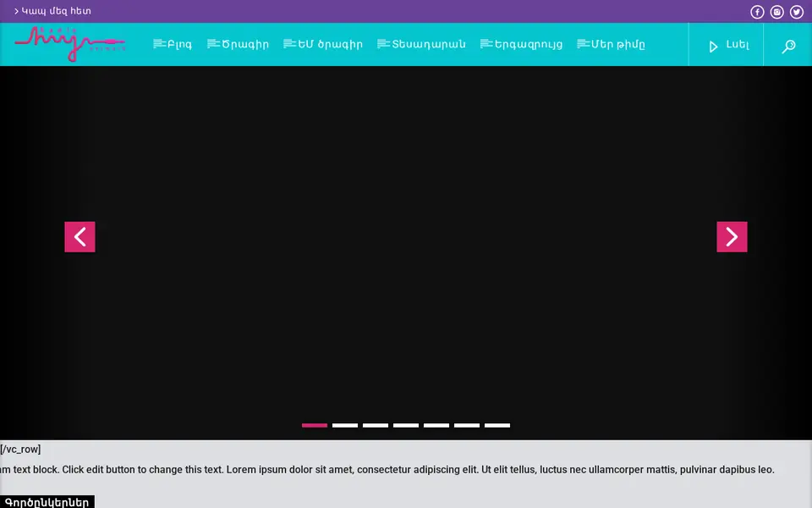Screen dimensions: 812x508
Task: Select the second slider indicator
Action: (x=345, y=426)
